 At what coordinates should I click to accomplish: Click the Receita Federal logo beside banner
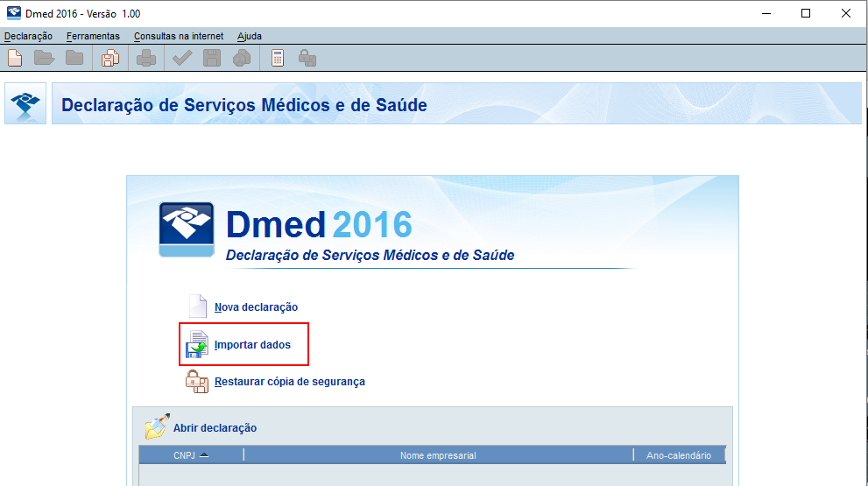pyautogui.click(x=25, y=103)
